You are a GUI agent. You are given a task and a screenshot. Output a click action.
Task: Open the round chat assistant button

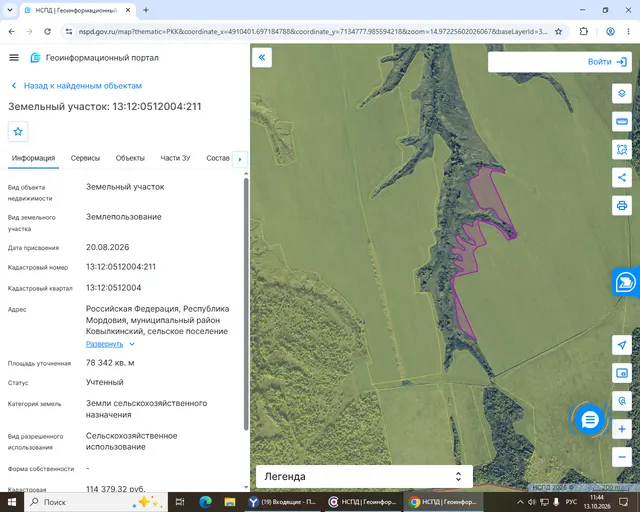(x=589, y=420)
